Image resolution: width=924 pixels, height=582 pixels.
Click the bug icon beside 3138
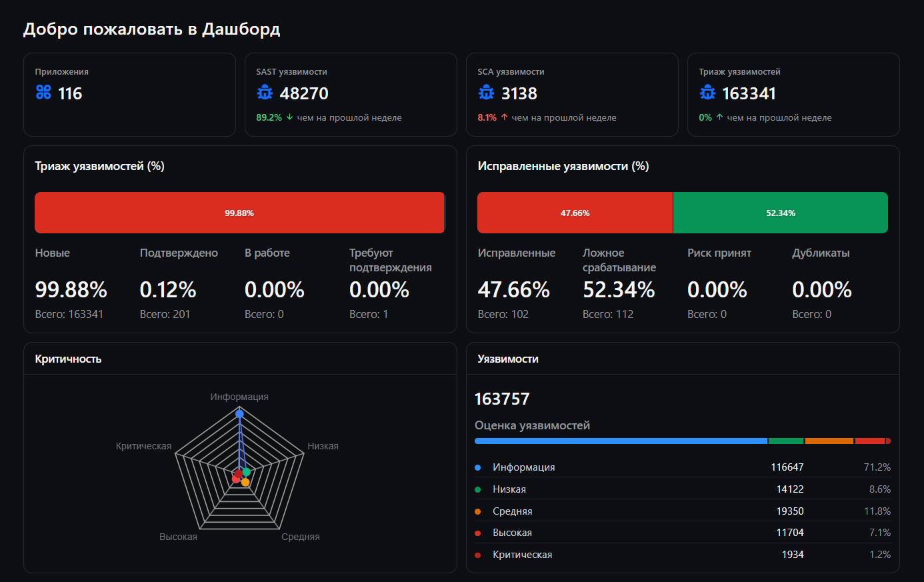(486, 93)
